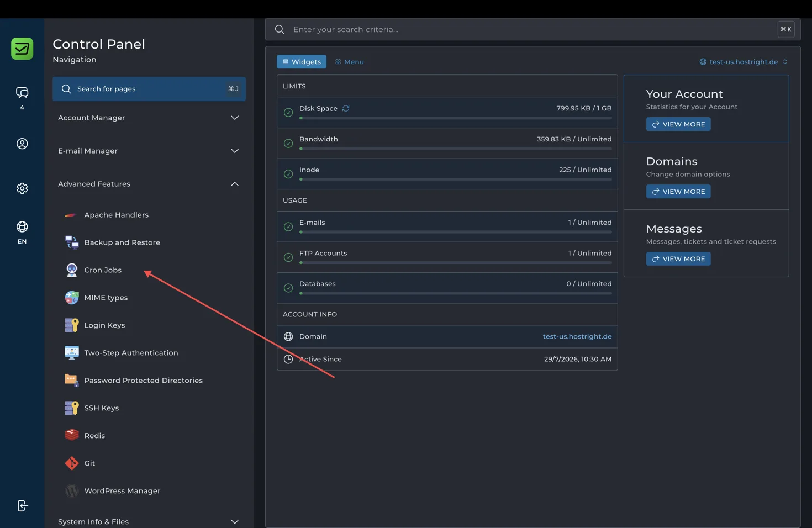This screenshot has height=528, width=812.
Task: Open the test-us.hostright.de link in Account Info
Action: point(577,336)
